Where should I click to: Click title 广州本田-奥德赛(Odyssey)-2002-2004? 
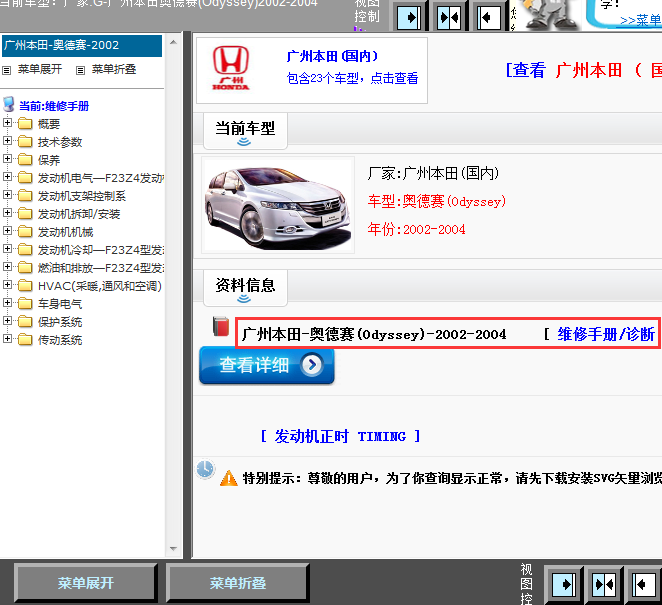tap(374, 334)
